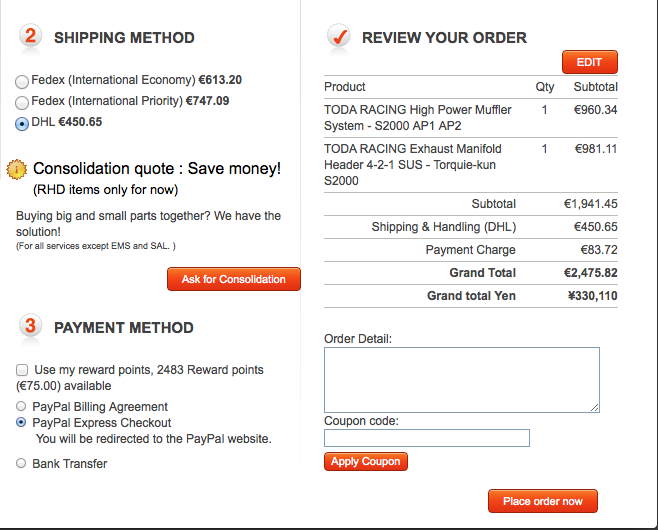Click the red EDIT order button

(589, 63)
